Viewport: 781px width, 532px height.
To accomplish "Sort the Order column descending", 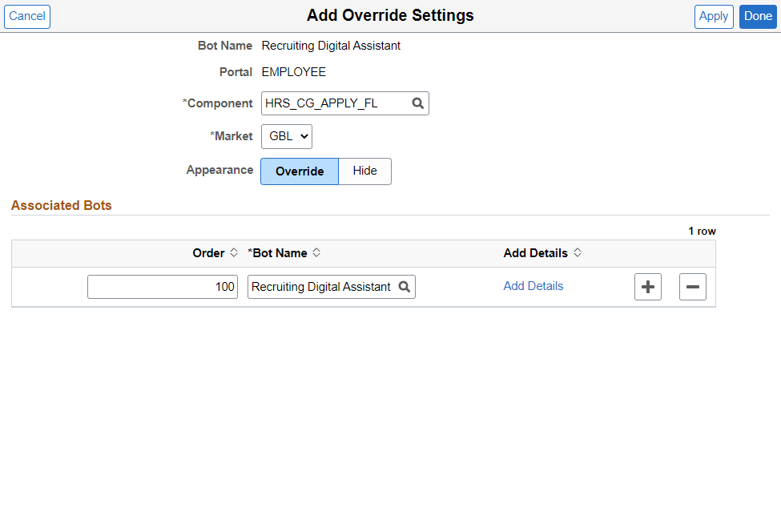I will coord(232,256).
